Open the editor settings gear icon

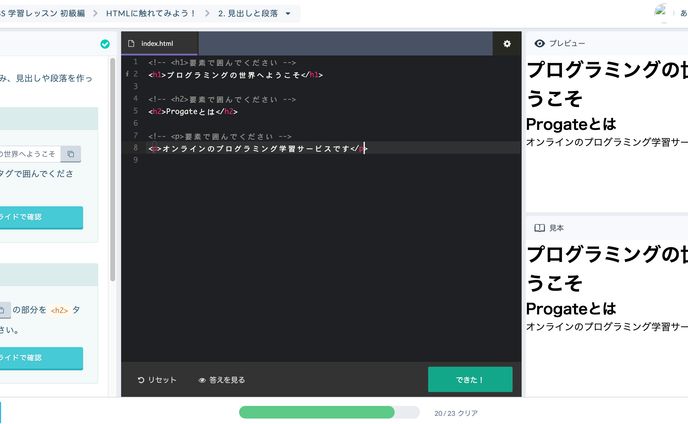pyautogui.click(x=507, y=43)
